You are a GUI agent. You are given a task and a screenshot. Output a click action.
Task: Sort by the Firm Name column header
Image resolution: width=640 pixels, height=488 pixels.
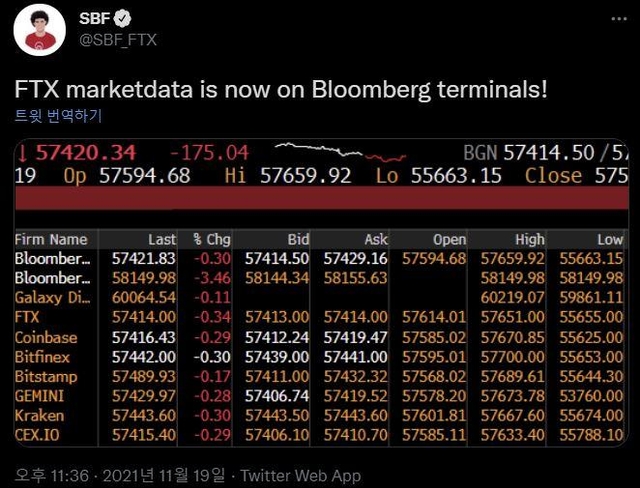51,240
